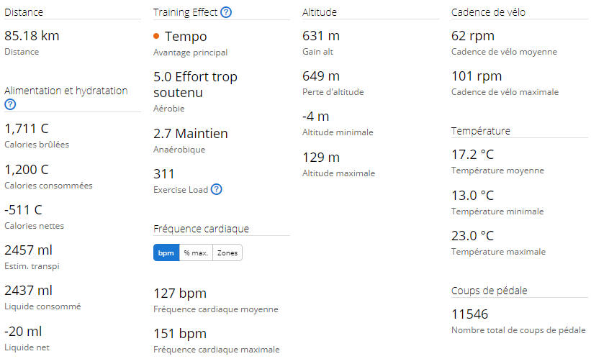Click the Calories consommées 1,200 C value
The image size is (591, 364).
(27, 170)
